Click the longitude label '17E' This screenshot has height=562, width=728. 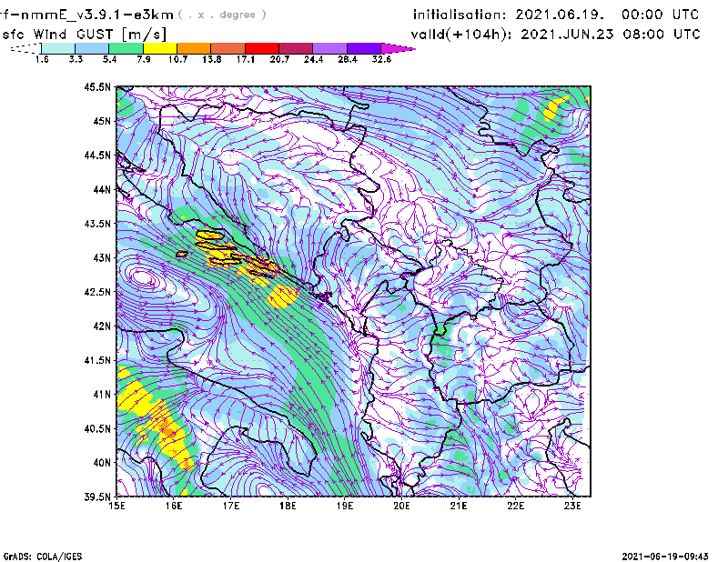point(231,506)
